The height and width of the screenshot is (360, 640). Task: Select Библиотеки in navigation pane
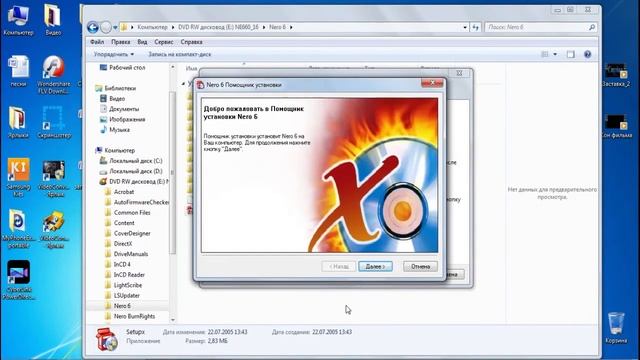click(x=120, y=88)
